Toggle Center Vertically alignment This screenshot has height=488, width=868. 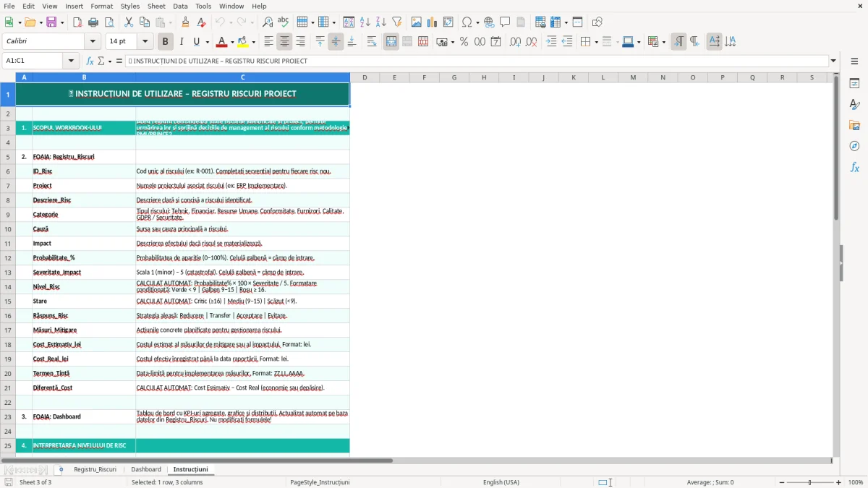click(x=336, y=42)
